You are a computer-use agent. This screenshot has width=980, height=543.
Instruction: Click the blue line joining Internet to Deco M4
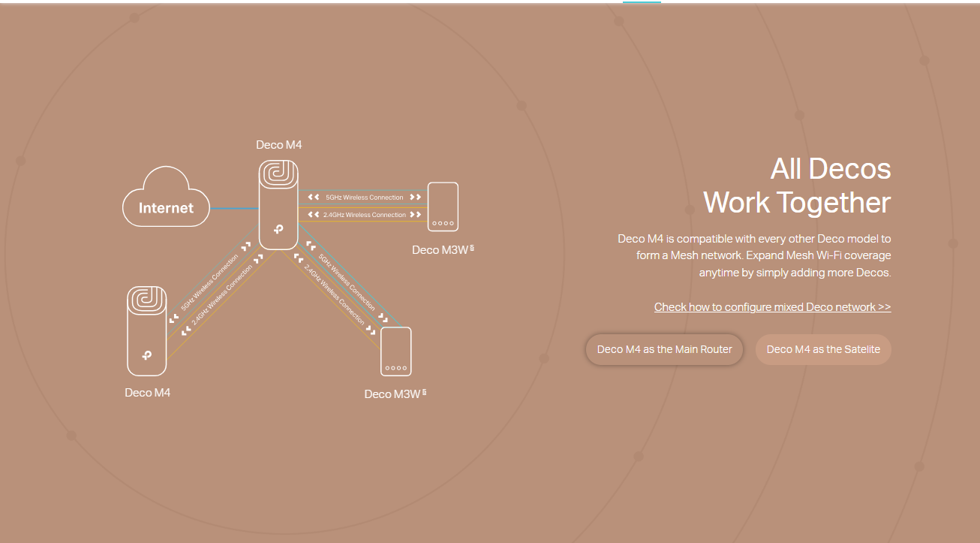[x=234, y=208]
